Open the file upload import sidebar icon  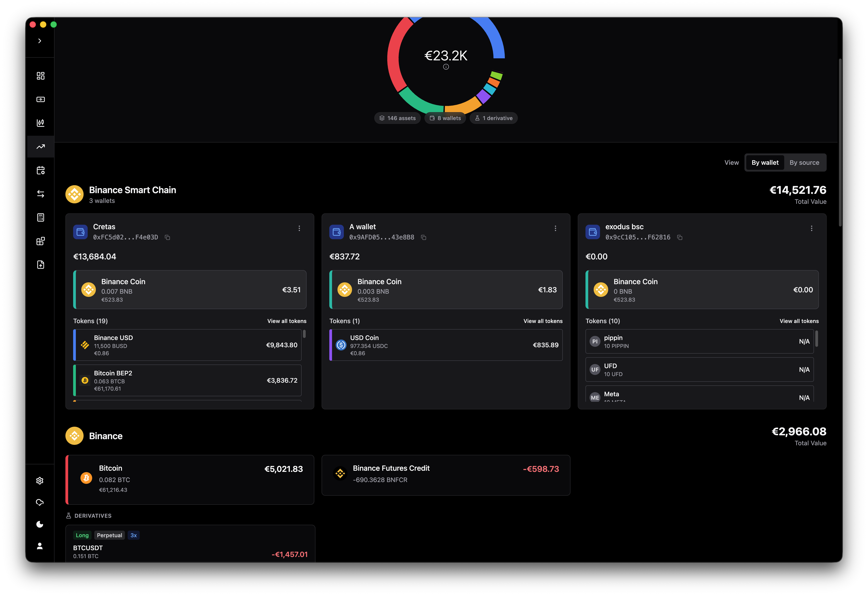(x=40, y=265)
